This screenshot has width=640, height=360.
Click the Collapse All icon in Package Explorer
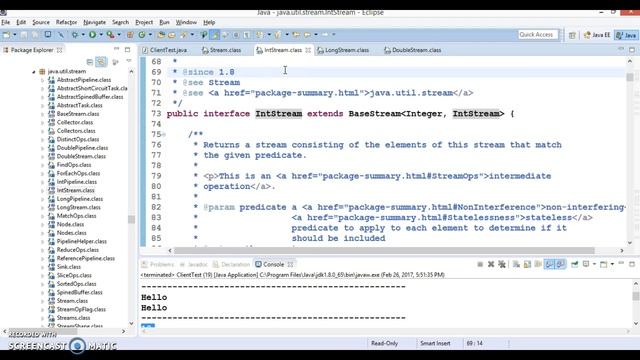pos(90,62)
